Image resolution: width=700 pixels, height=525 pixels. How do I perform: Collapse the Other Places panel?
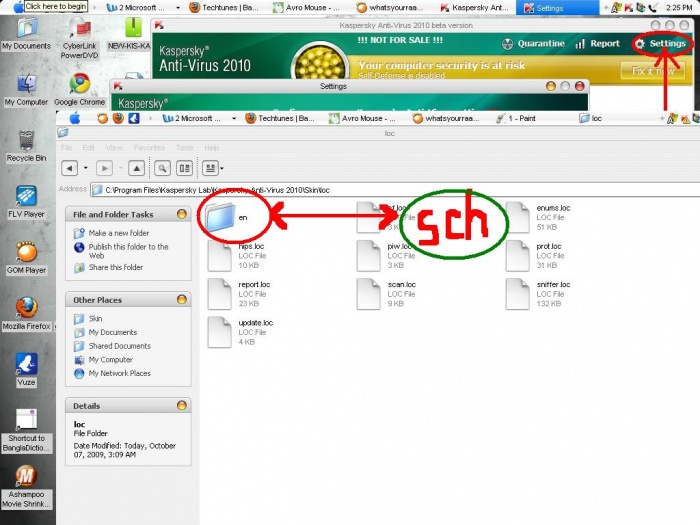[x=182, y=300]
